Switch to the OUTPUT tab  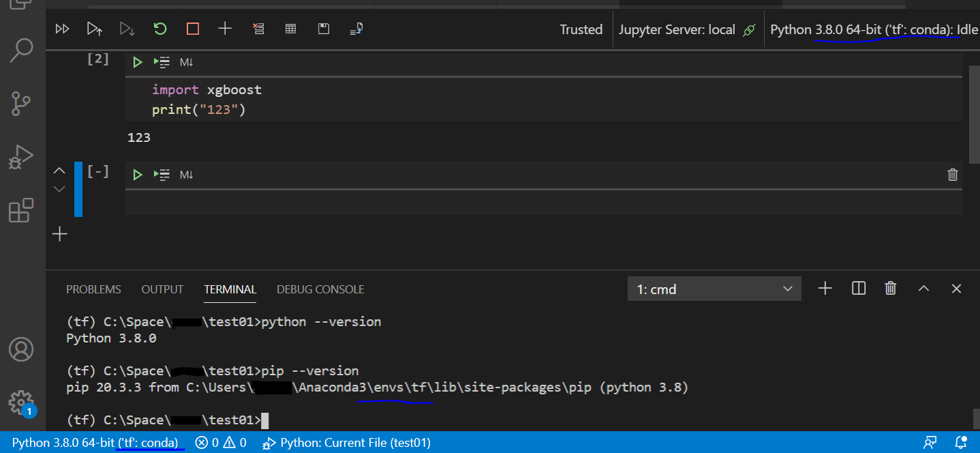[162, 289]
